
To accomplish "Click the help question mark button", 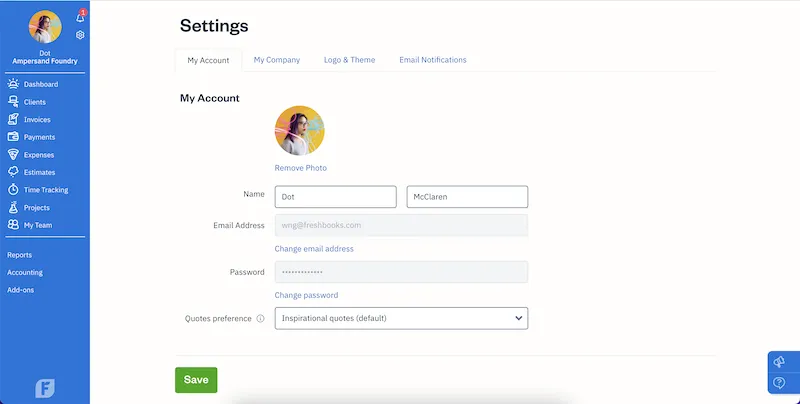I will coord(779,383).
